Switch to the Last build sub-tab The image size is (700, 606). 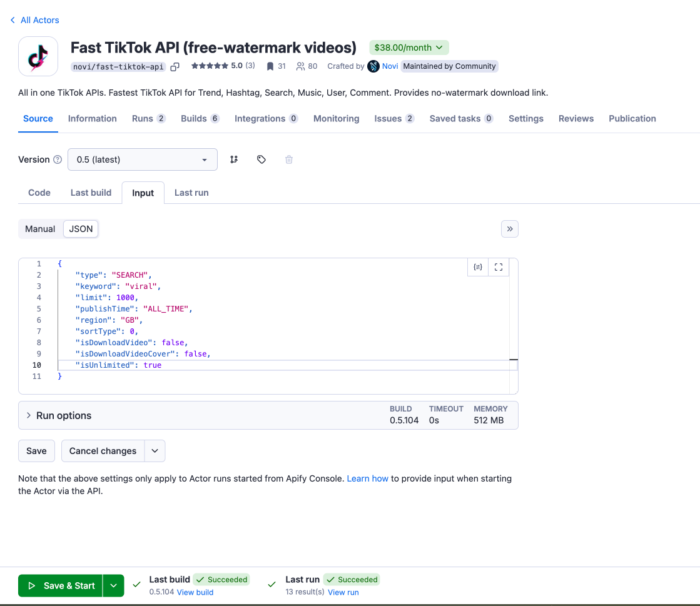(91, 193)
